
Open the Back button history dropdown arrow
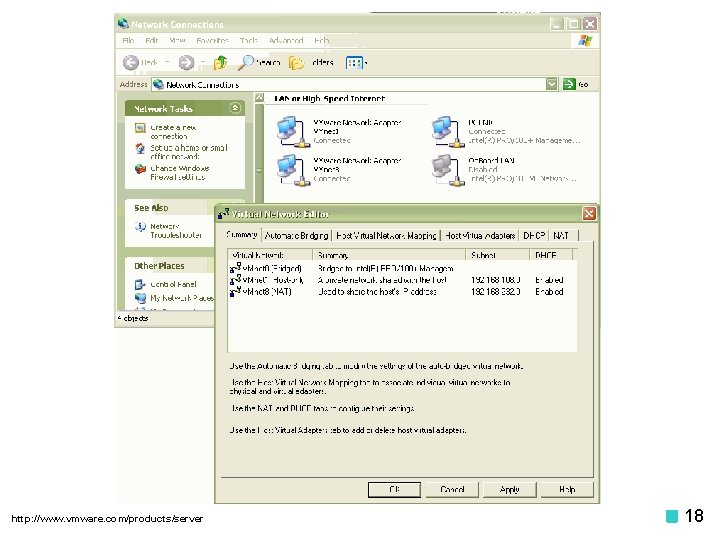167,62
